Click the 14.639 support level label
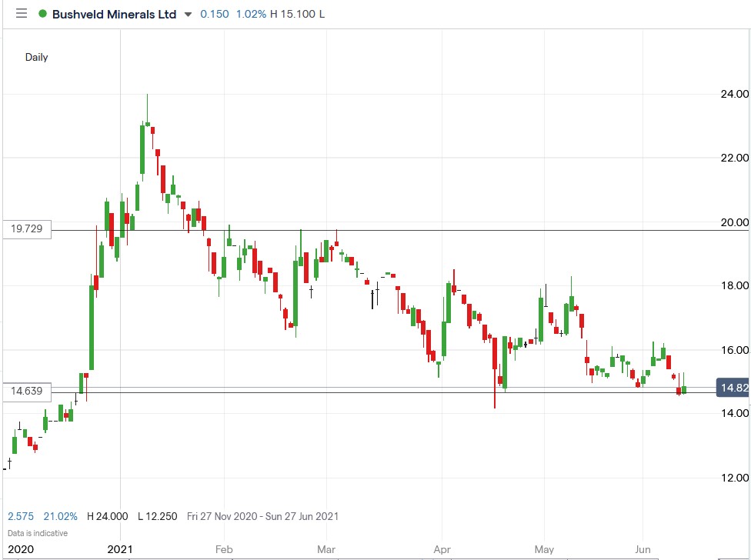This screenshot has height=560, width=751. click(x=25, y=392)
